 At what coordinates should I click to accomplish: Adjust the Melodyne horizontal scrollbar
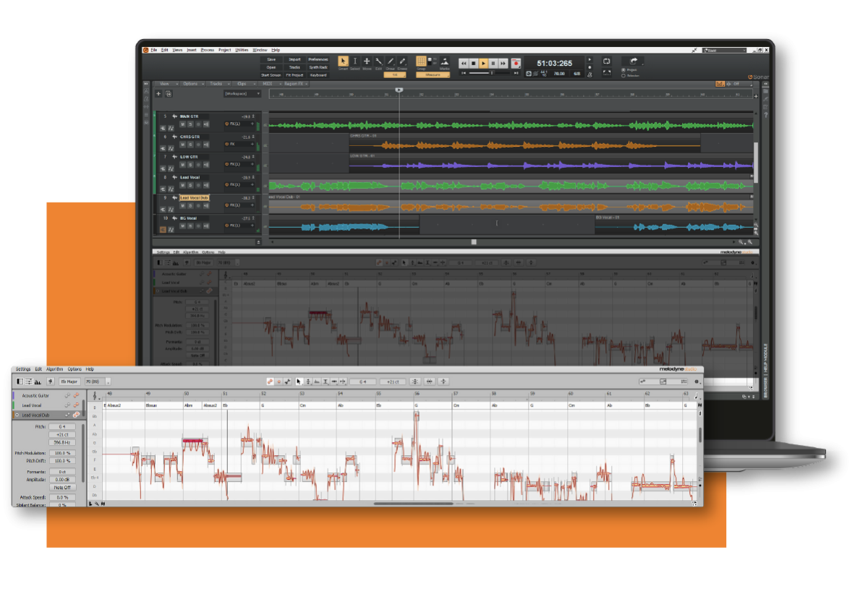(x=413, y=504)
